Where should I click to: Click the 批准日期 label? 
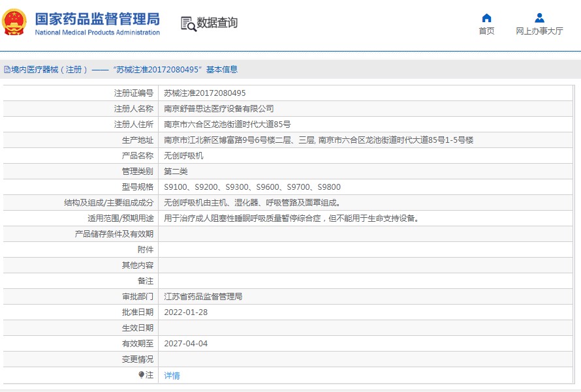coord(138,312)
